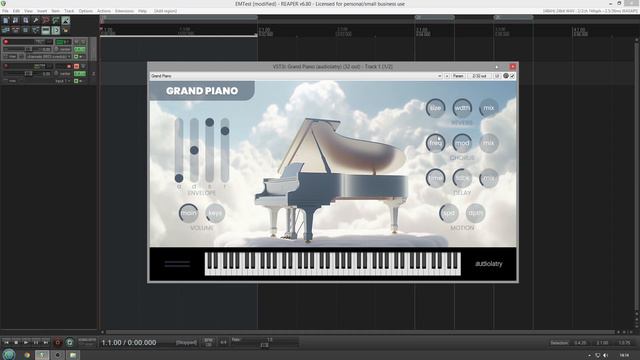Open track 1 input dropdown
Screen dimensions: 640x360
48,57
